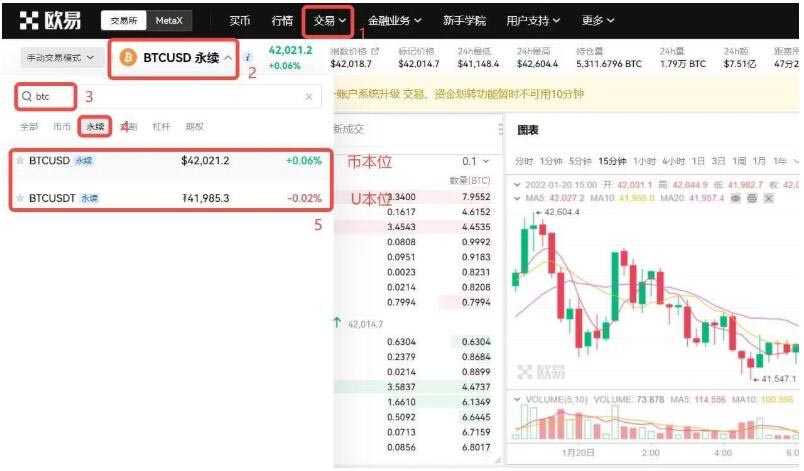Image resolution: width=804 pixels, height=471 pixels.
Task: Favorite BTCUSD 永续 with its star
Action: tap(20, 160)
